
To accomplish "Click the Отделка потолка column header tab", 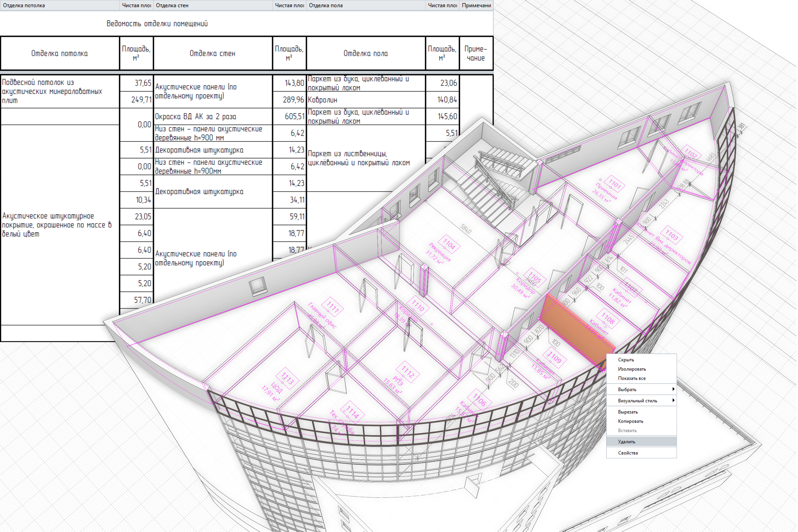I will pos(60,5).
